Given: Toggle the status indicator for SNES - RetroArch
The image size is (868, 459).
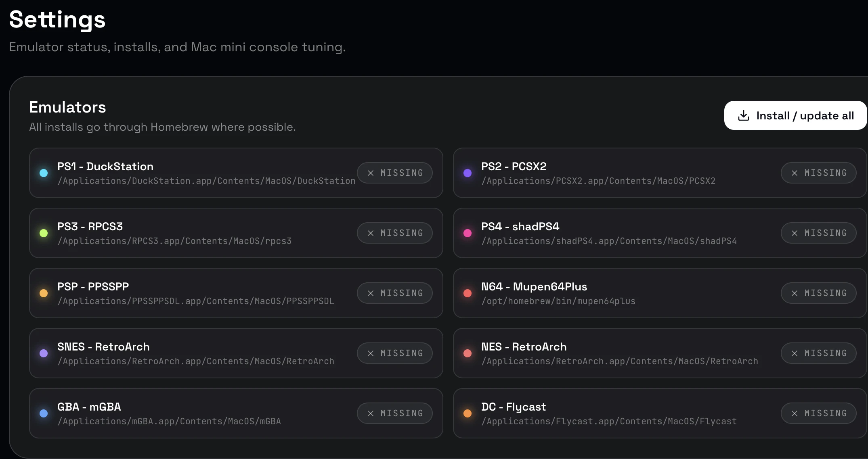Looking at the screenshot, I should coord(44,353).
